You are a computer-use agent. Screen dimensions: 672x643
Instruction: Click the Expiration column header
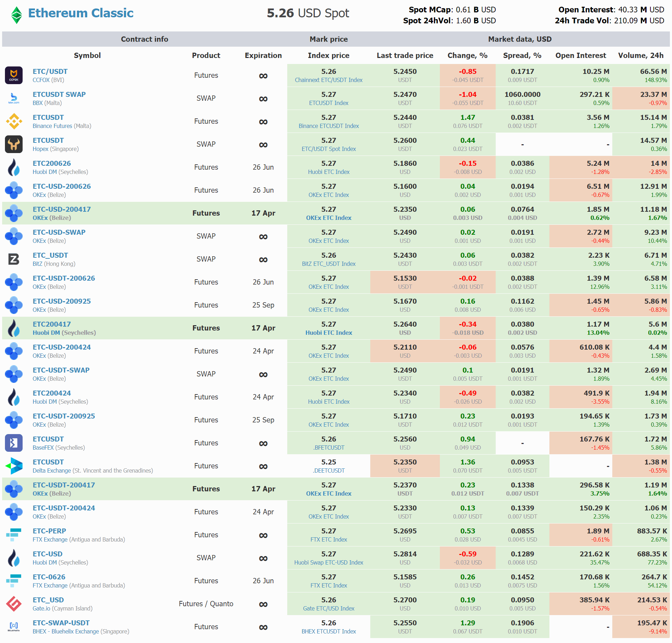(x=263, y=55)
